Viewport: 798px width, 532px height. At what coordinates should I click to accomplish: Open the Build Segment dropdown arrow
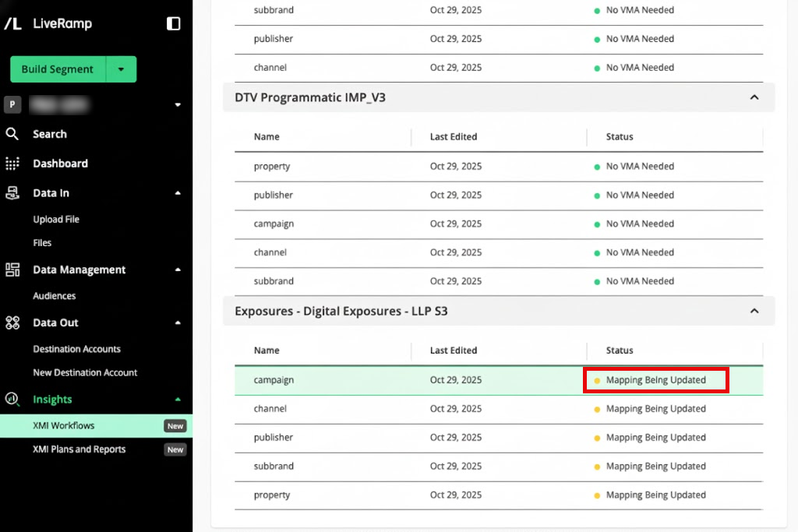tap(122, 69)
